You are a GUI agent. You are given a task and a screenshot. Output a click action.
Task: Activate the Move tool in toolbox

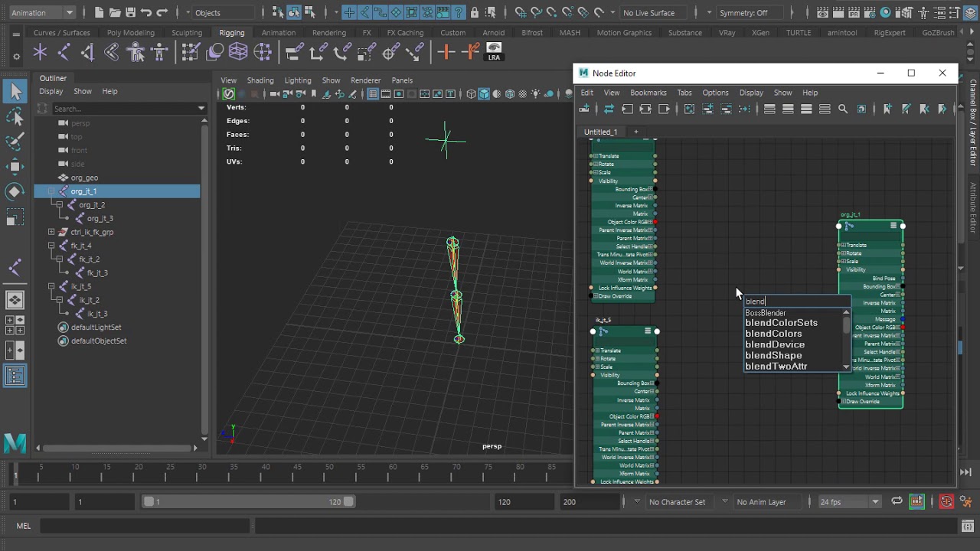pos(15,166)
